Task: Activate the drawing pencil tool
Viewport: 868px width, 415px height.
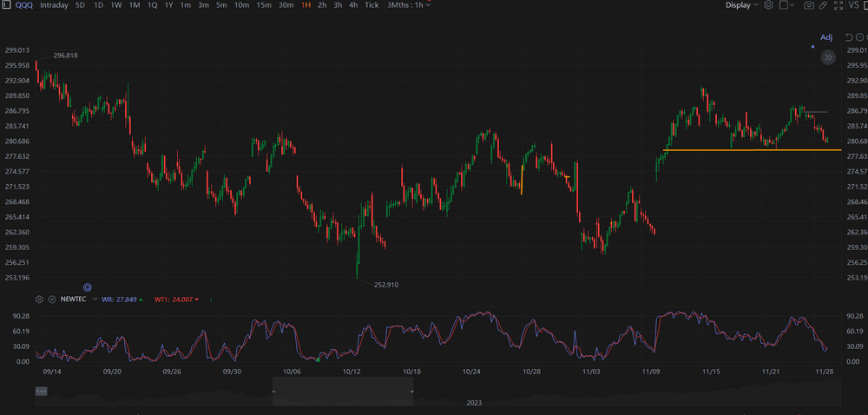Action: tap(824, 5)
